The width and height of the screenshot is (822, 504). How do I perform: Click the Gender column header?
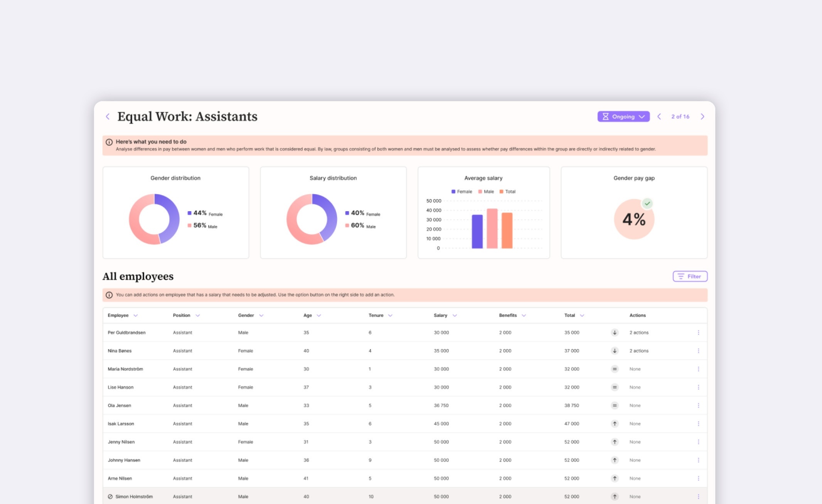tap(246, 315)
